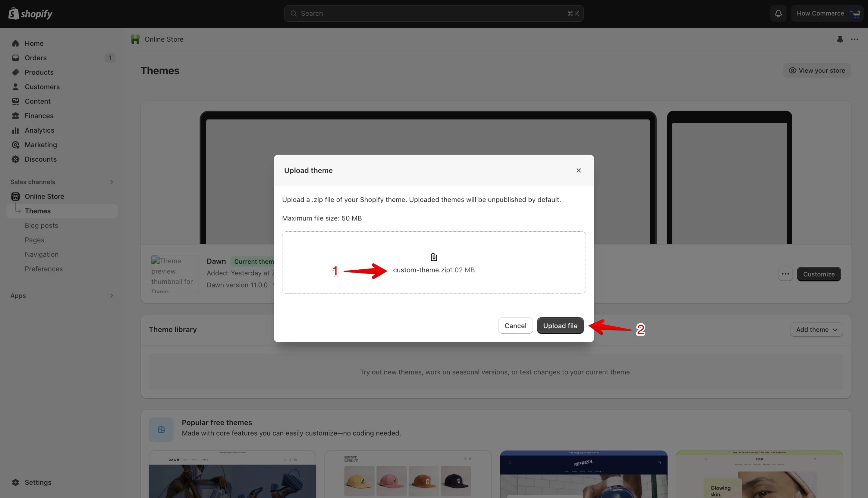Image resolution: width=868 pixels, height=498 pixels.
Task: Open Marketing in the sidebar
Action: (62, 145)
